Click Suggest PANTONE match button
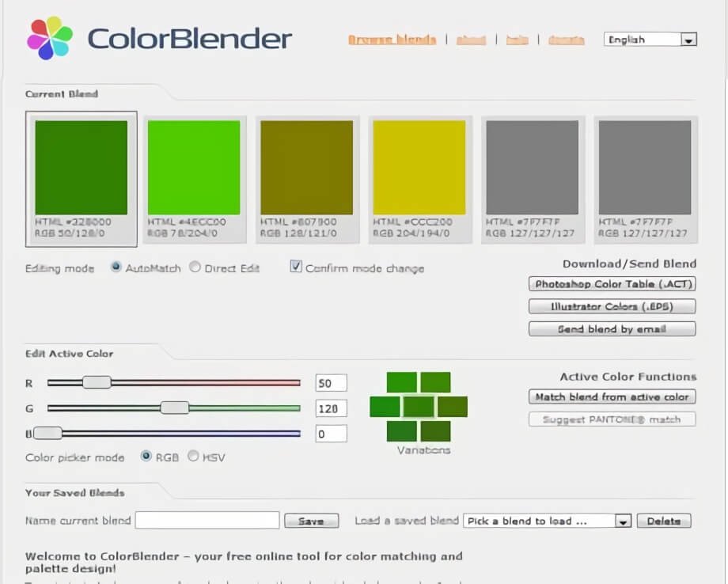This screenshot has height=584, width=728. click(612, 419)
